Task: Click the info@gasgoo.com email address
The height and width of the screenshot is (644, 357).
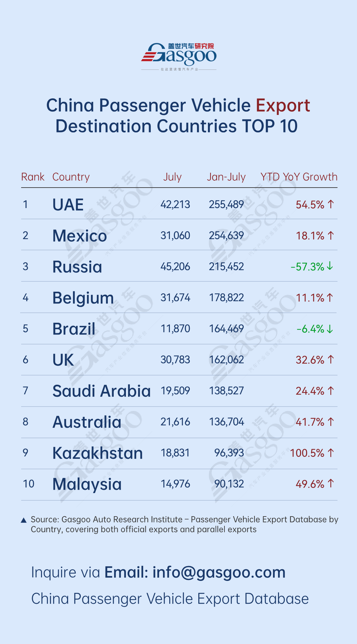Action: pos(219,572)
